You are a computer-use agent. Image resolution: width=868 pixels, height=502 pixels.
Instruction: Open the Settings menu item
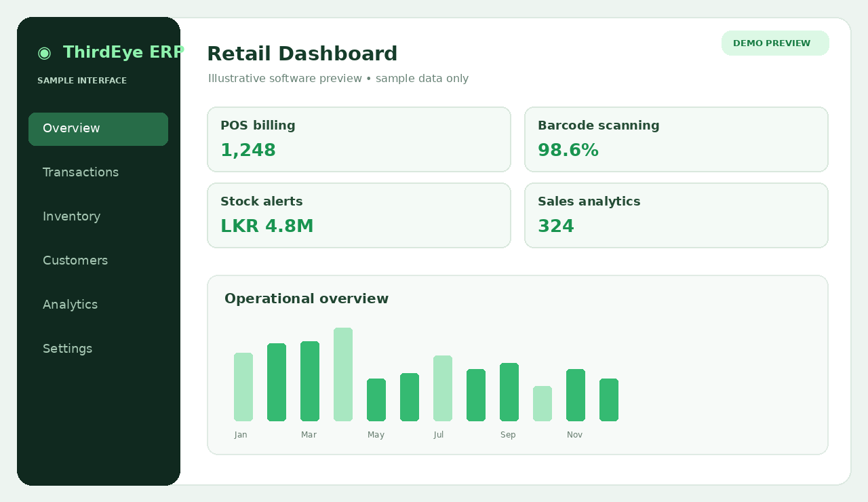pyautogui.click(x=67, y=349)
